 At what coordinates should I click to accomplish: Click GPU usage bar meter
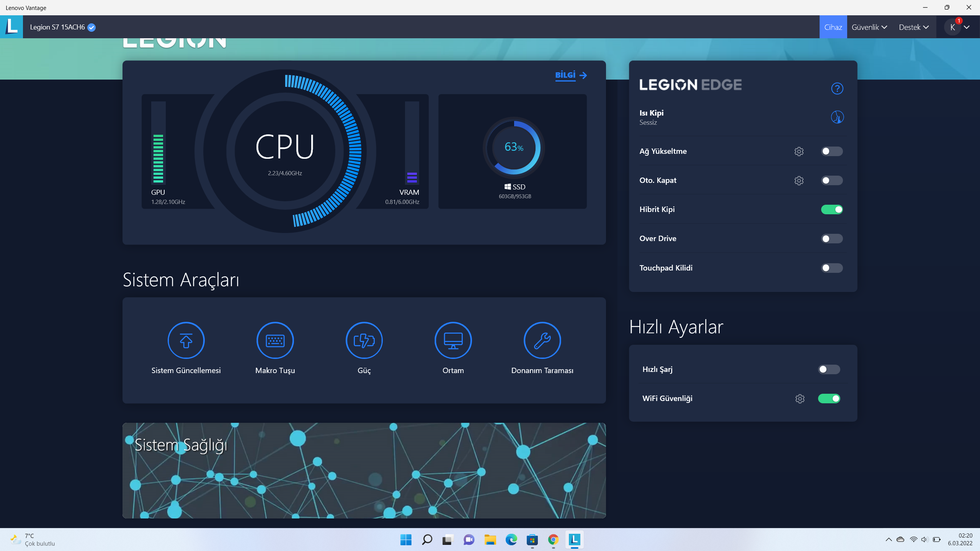pos(158,142)
